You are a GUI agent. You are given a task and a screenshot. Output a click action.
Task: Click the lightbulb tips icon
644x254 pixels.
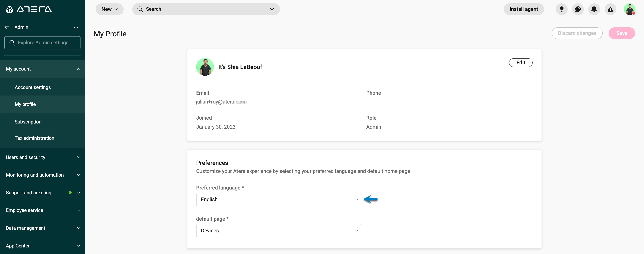coord(561,9)
